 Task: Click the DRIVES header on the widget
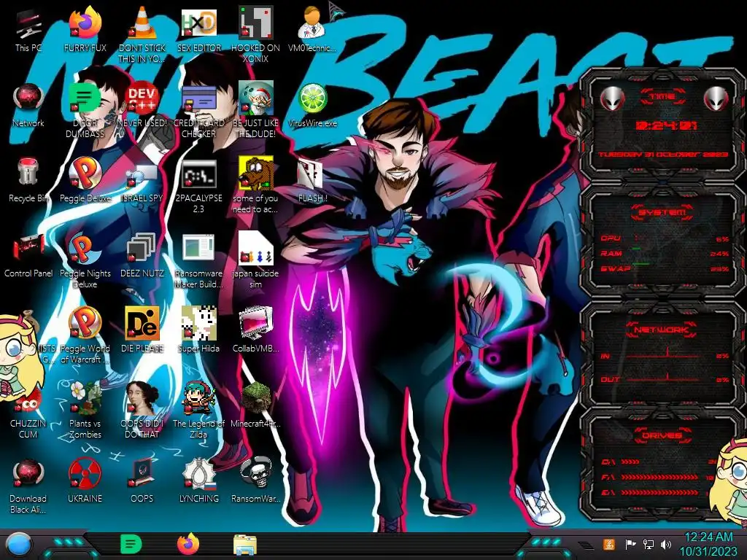pyautogui.click(x=662, y=435)
